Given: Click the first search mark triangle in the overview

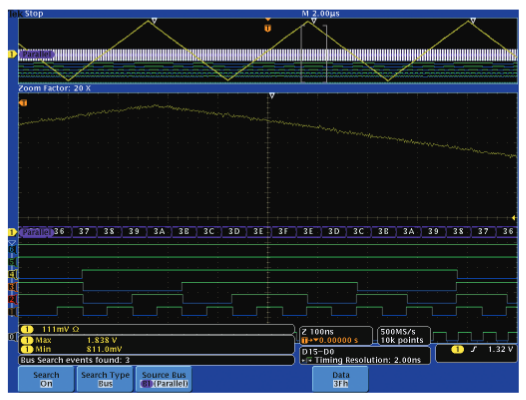Looking at the screenshot, I should pyautogui.click(x=154, y=21).
